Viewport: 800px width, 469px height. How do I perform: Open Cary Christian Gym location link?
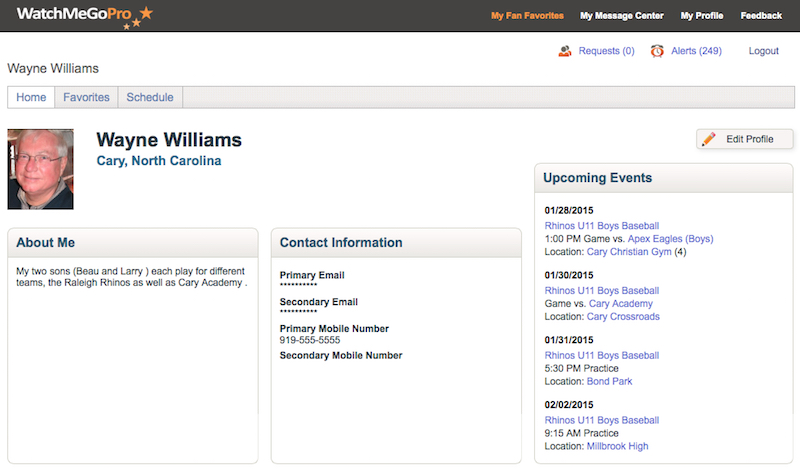click(629, 252)
